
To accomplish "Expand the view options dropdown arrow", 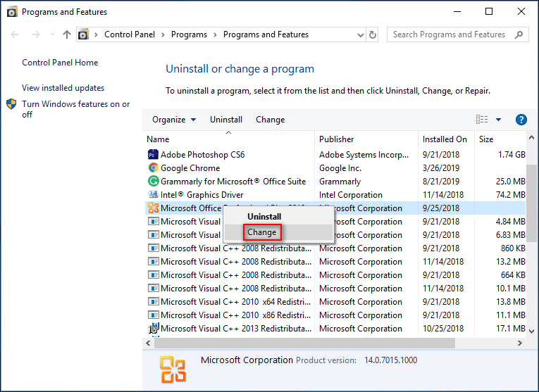I will pos(498,120).
